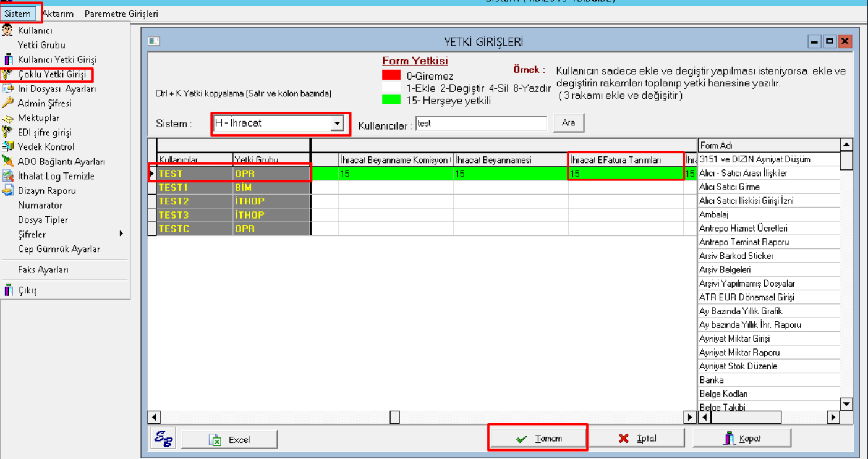868x459 pixels.
Task: Confirm with the Tamam button
Action: (x=537, y=438)
